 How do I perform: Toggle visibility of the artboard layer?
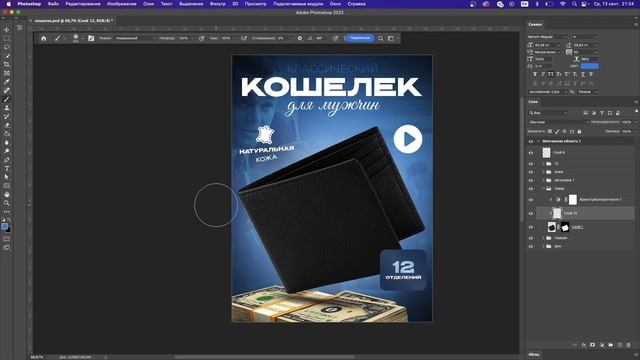531,141
